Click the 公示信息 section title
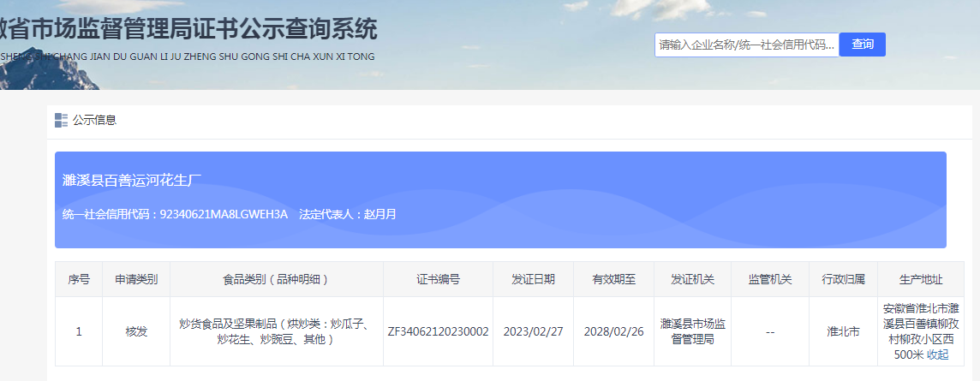Screen dimensions: 980x381 coord(94,120)
